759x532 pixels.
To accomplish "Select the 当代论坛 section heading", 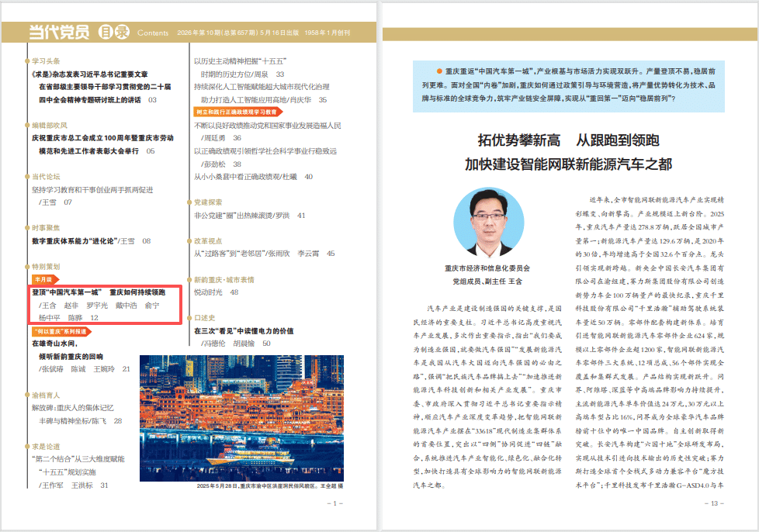I will click(x=46, y=177).
